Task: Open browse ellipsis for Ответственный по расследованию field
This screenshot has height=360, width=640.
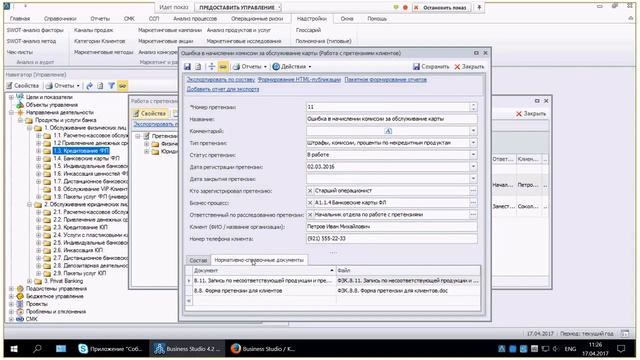Action: coord(473,214)
